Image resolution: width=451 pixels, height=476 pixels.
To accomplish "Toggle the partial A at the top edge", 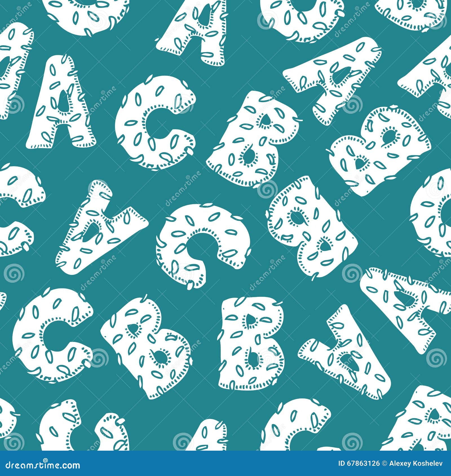I will 192,28.
